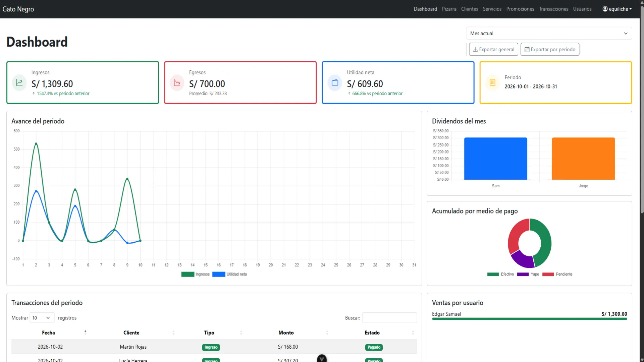Sort table by Monto column arrows

(x=327, y=333)
